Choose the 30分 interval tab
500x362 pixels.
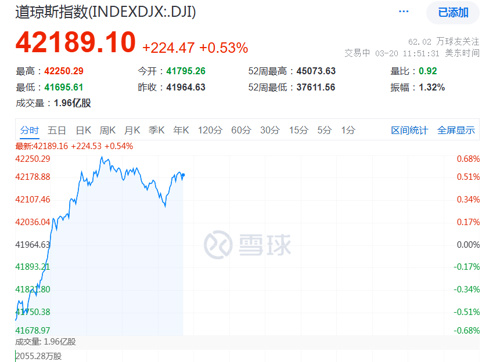270,130
